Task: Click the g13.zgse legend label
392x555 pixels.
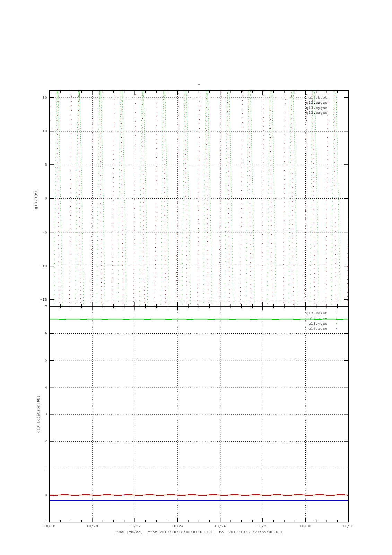Action: [318, 328]
